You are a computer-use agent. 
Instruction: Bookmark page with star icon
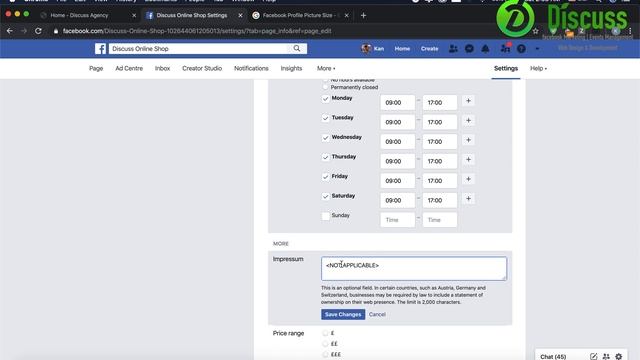(536, 31)
